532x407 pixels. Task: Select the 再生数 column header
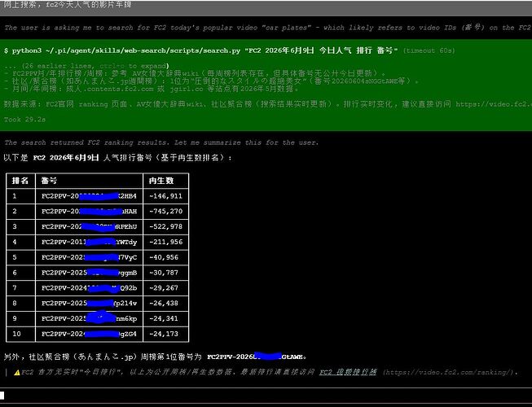(x=166, y=181)
